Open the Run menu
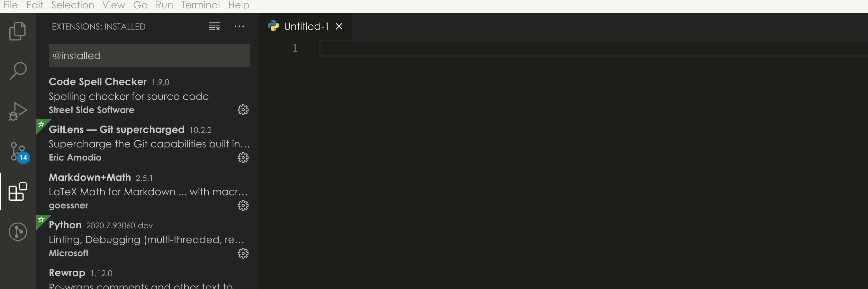This screenshot has width=868, height=289. 164,5
